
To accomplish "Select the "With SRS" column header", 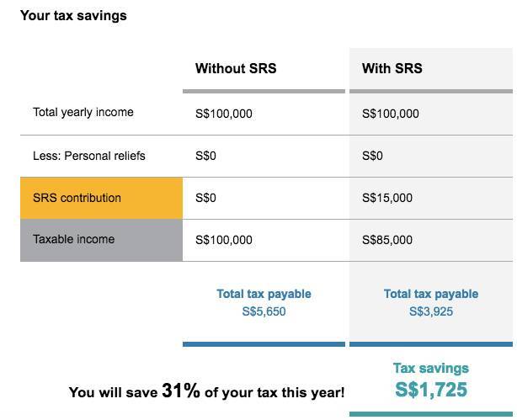I will tap(393, 69).
